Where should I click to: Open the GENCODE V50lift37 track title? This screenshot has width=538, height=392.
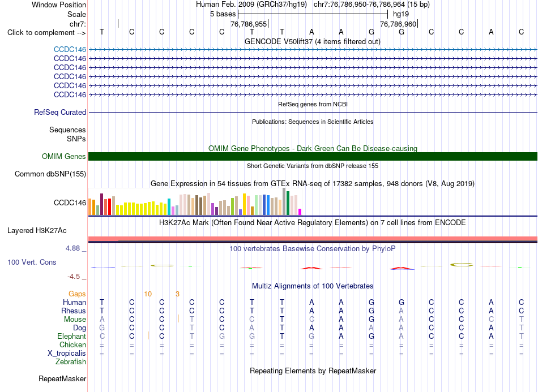(x=312, y=42)
